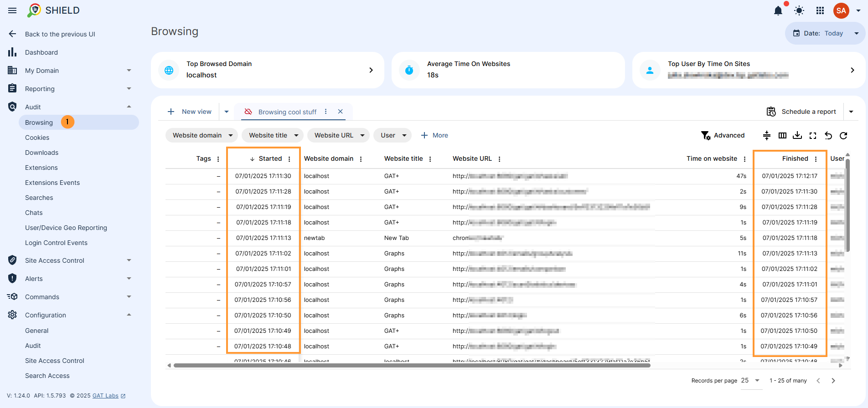Open General configuration page
This screenshot has height=408, width=868.
click(x=36, y=331)
